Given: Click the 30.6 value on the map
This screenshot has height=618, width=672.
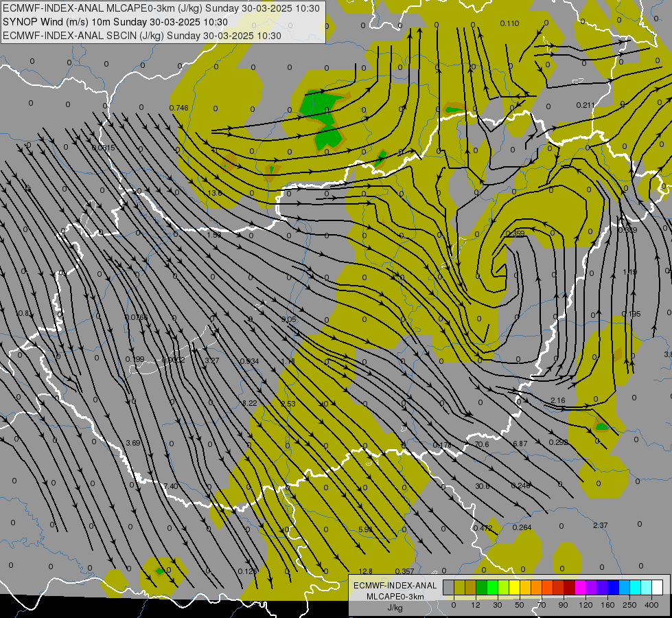Looking at the screenshot, I should coord(483,486).
